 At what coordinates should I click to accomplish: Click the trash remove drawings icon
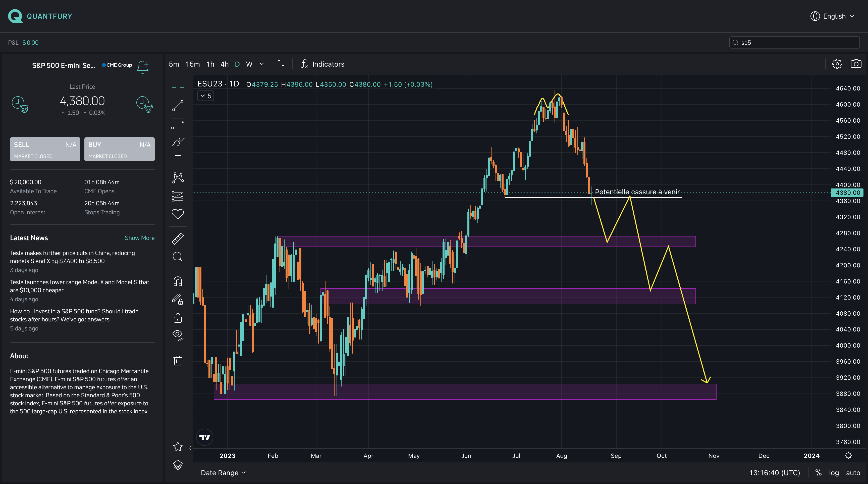coord(178,361)
